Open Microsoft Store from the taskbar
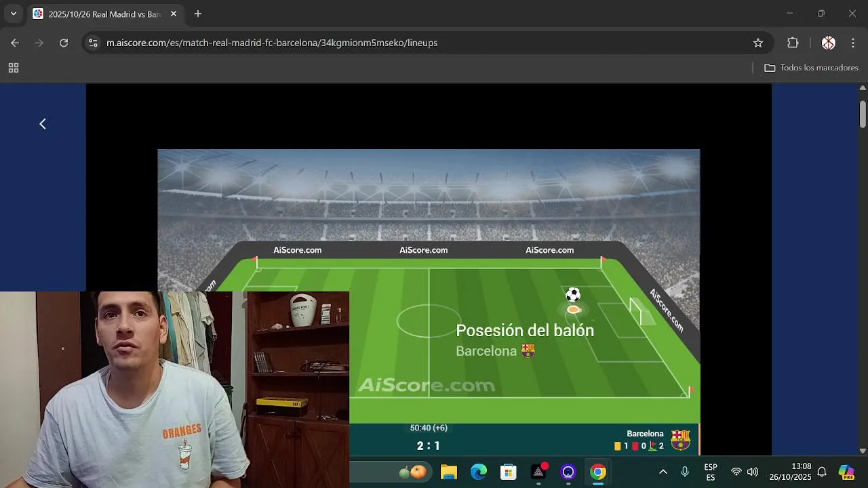 (x=509, y=472)
